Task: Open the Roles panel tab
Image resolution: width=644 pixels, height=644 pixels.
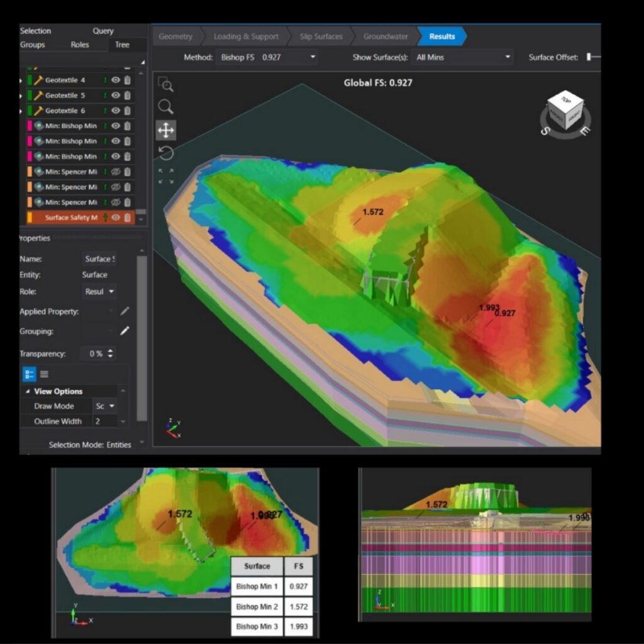Action: pyautogui.click(x=80, y=45)
